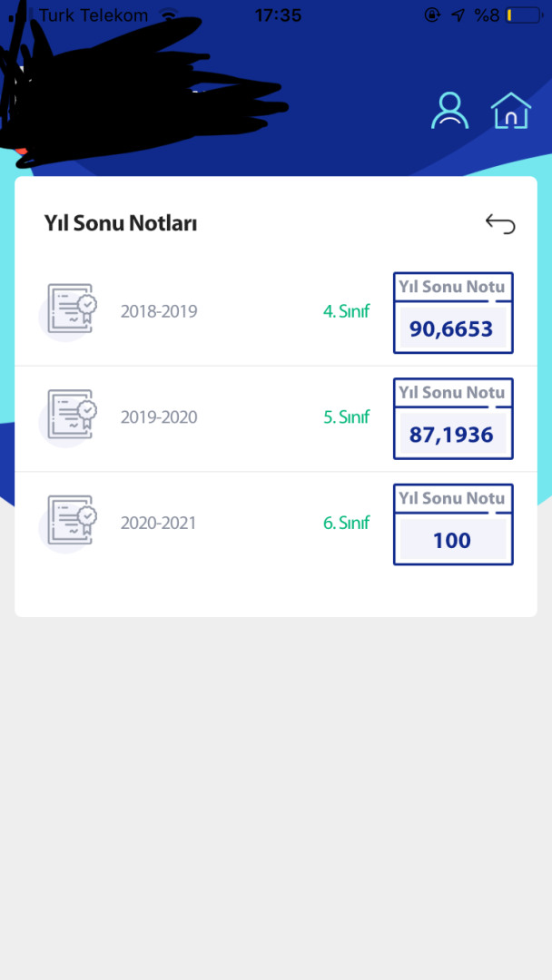
Task: Click the 2020-2021 certificate icon
Action: tap(71, 520)
